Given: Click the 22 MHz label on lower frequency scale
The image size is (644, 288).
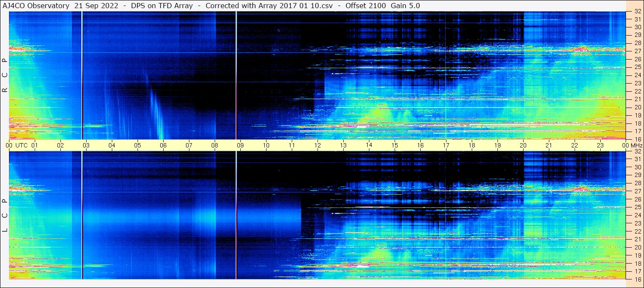Looking at the screenshot, I should coord(637,231).
